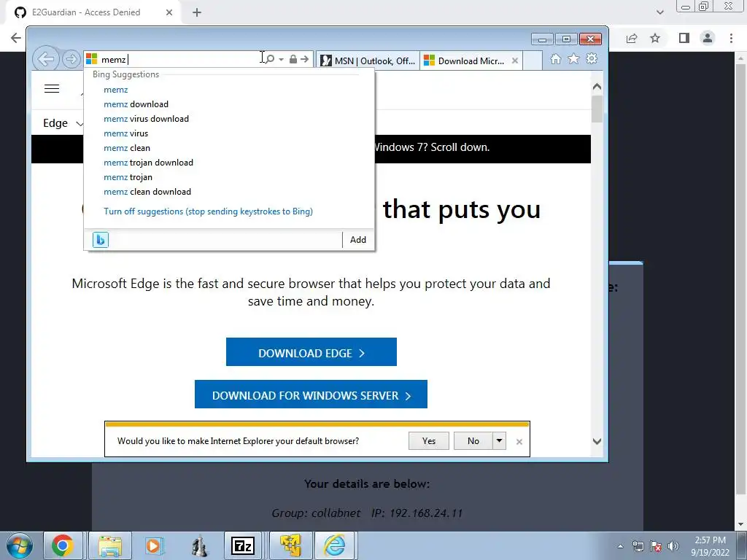The image size is (747, 560).
Task: Show hidden system tray icons
Action: click(x=620, y=547)
